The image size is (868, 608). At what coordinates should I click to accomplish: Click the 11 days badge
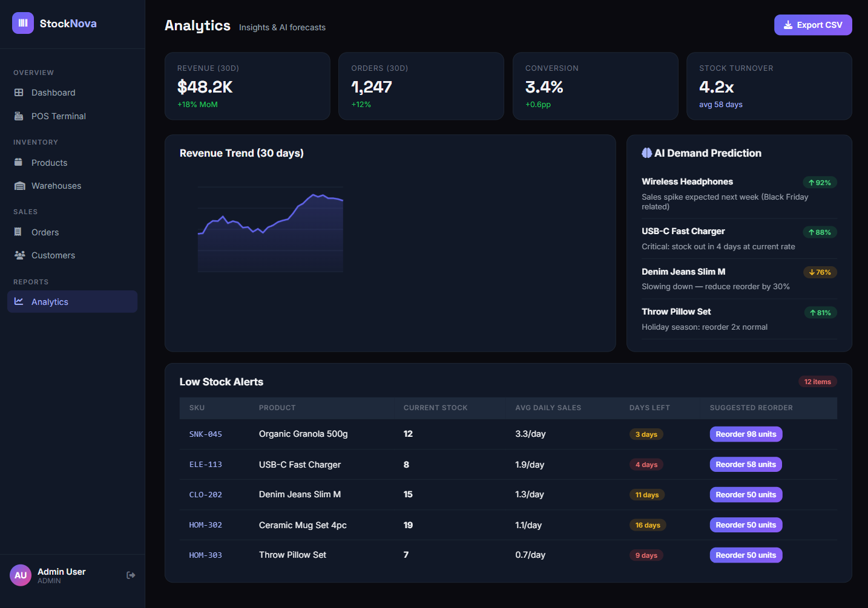[647, 495]
